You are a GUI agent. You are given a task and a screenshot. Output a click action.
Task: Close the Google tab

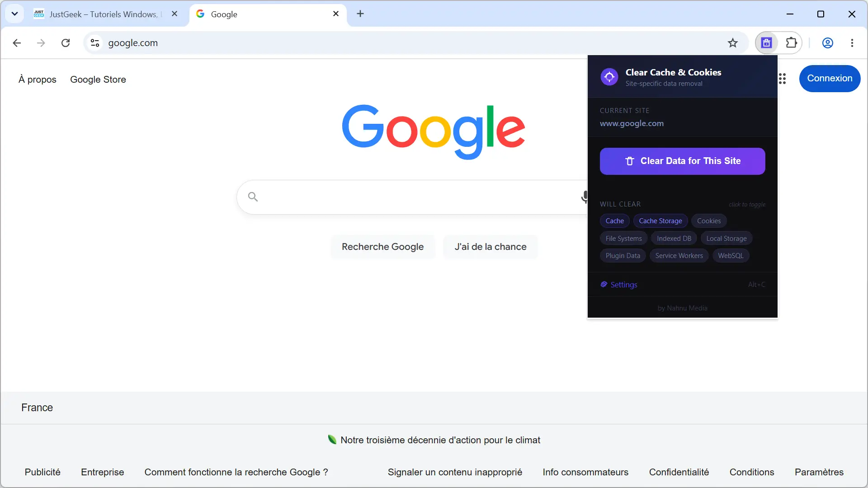tap(336, 14)
